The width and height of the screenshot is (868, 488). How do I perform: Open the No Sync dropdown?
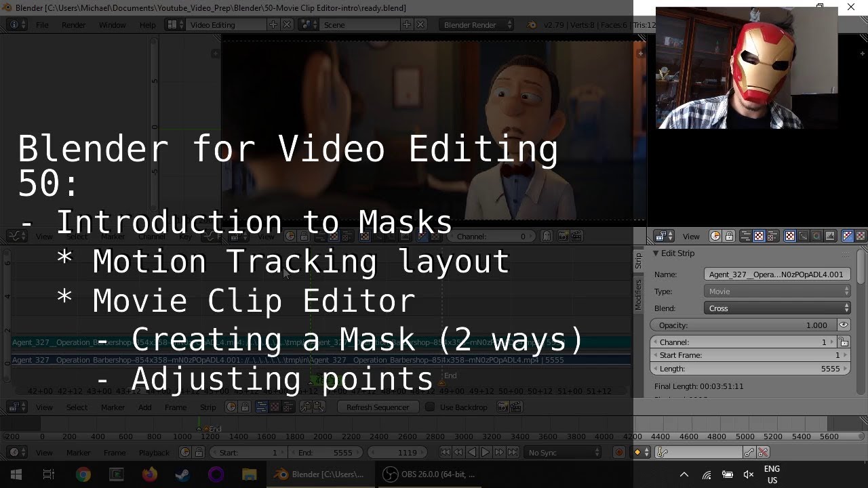pyautogui.click(x=564, y=453)
